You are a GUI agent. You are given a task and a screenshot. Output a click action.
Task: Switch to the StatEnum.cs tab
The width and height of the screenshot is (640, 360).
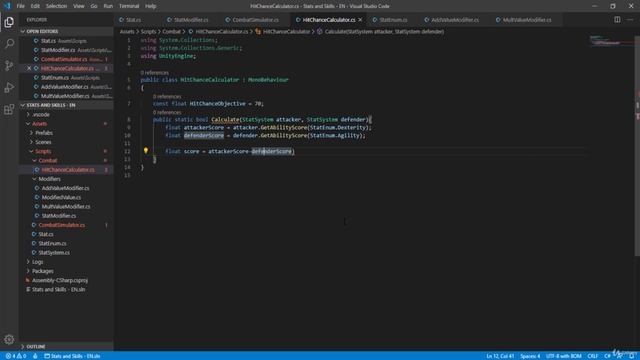(x=393, y=20)
